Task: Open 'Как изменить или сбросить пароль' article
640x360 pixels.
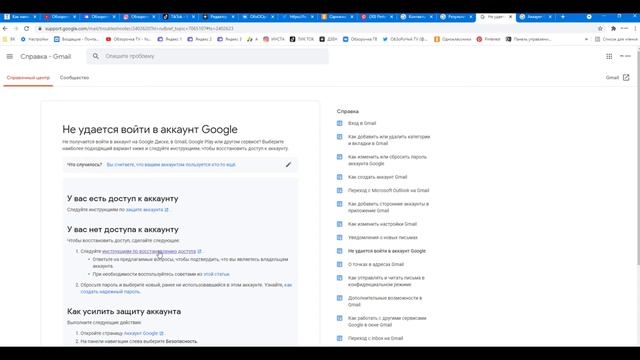Action: pos(387,160)
